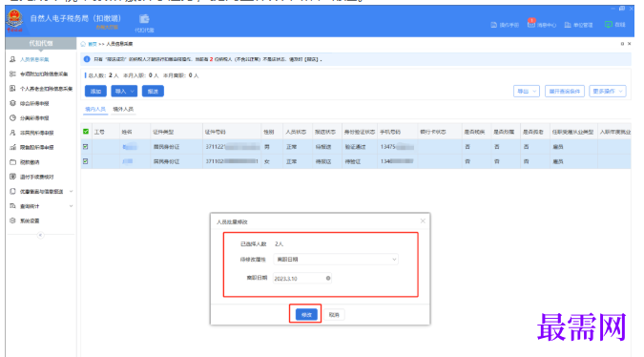The width and height of the screenshot is (644, 357).
Task: Click the 女 gender cell
Action: point(267,161)
